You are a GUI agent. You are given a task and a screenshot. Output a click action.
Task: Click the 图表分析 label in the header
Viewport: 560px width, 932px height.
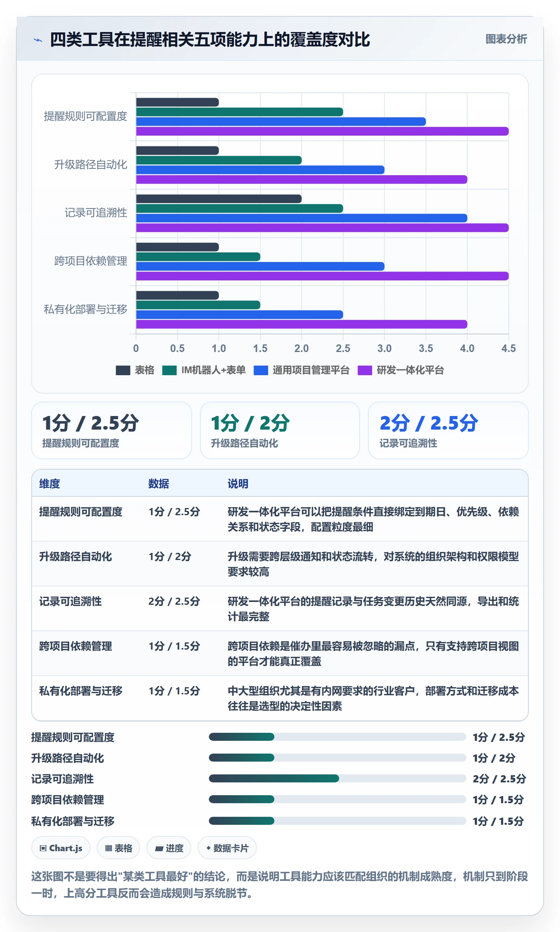(506, 39)
